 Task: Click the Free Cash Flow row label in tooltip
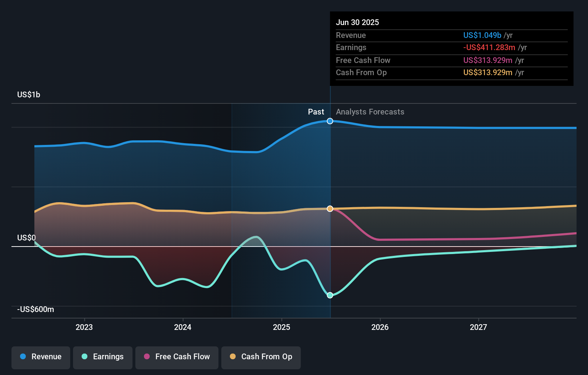tap(363, 60)
